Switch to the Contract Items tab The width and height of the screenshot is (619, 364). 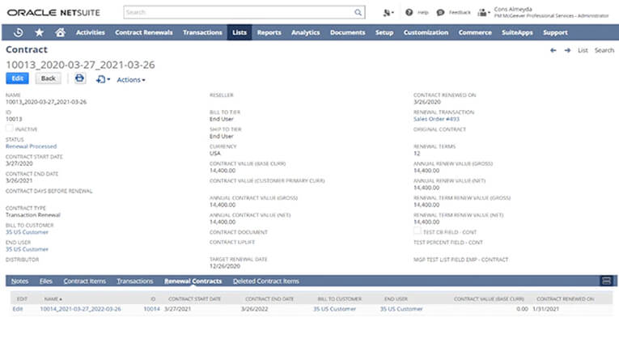[x=84, y=281]
